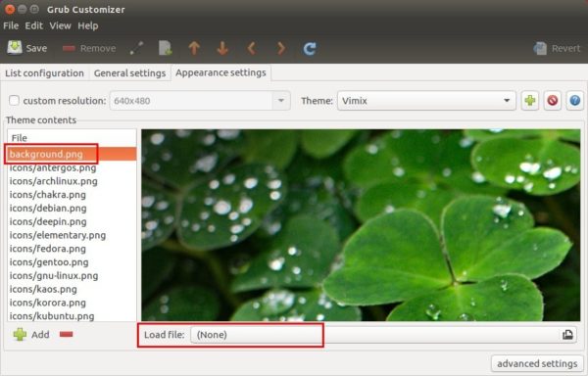Screen dimensions: 588x376
Task: Open the View menu
Action: pos(60,25)
